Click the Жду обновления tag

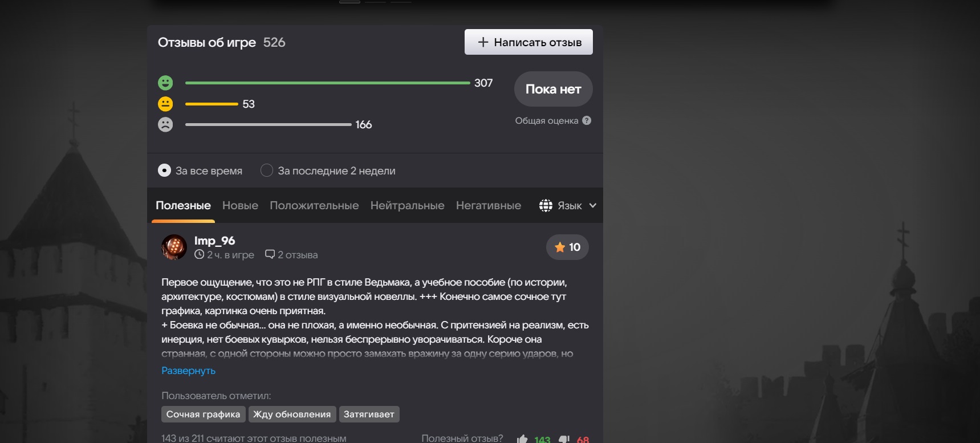click(x=291, y=414)
